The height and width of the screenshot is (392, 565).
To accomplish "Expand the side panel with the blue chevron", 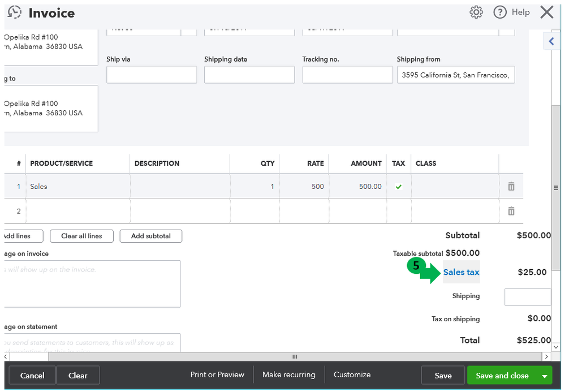I will tap(551, 41).
